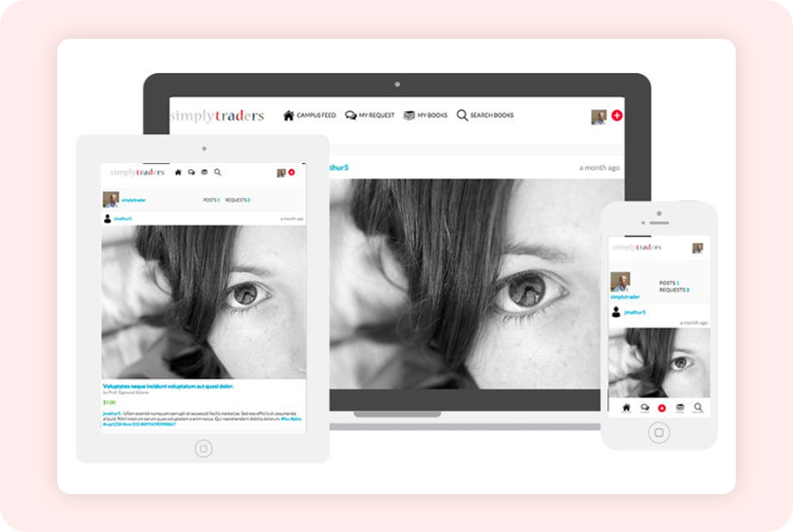This screenshot has height=532, width=793.
Task: Click the "a month ago" timestamp on the laptop
Action: coord(599,167)
